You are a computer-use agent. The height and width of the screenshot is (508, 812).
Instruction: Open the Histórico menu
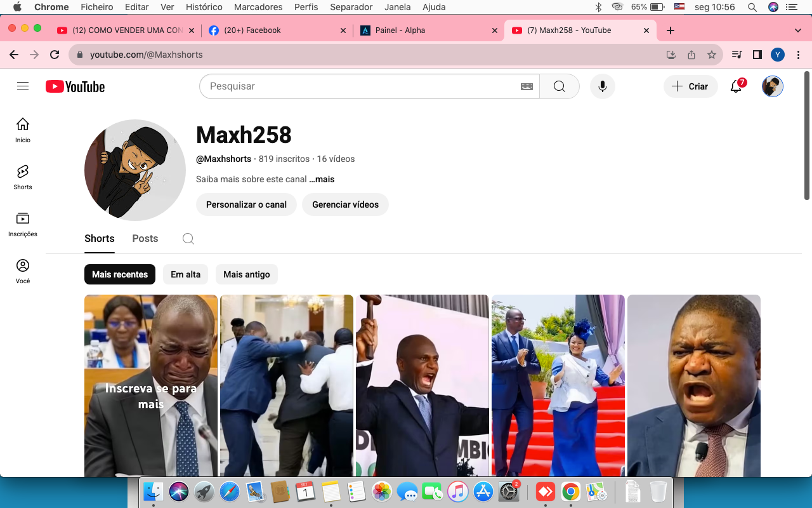tap(204, 7)
